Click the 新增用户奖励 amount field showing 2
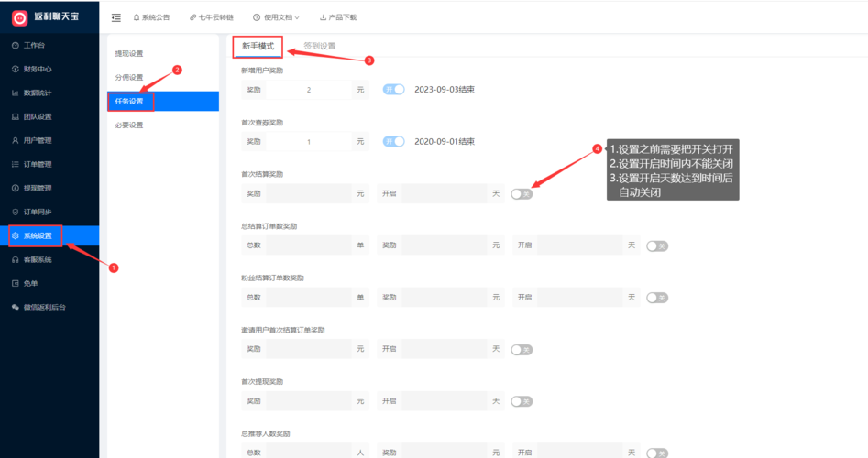868x458 pixels. pos(309,90)
